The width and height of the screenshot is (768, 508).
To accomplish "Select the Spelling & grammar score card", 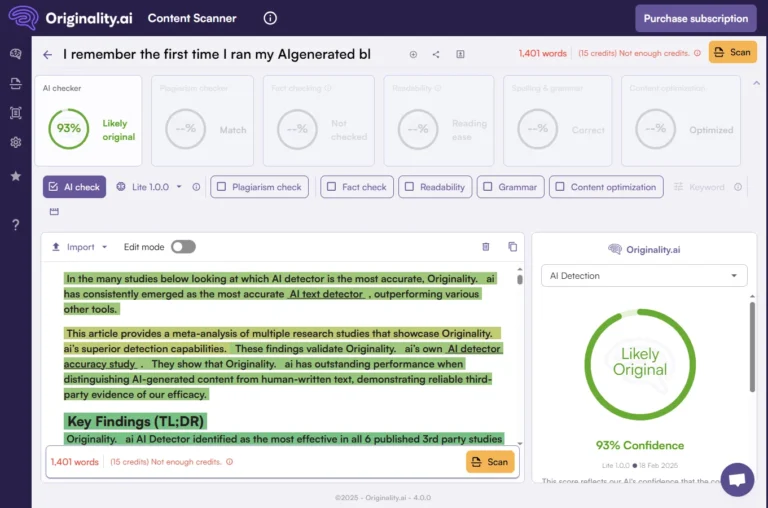I will [557, 121].
